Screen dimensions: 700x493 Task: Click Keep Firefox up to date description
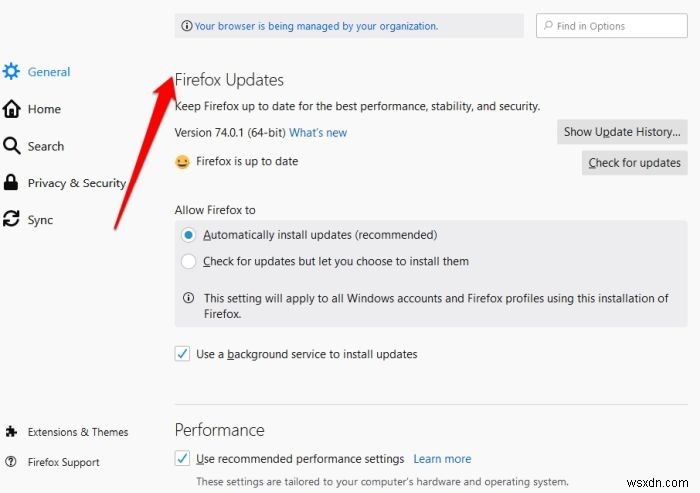point(357,106)
